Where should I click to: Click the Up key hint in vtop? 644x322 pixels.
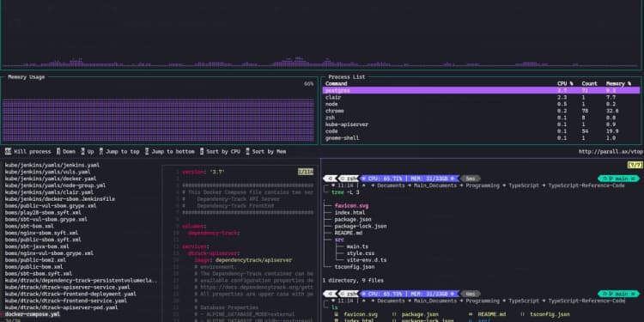click(88, 151)
